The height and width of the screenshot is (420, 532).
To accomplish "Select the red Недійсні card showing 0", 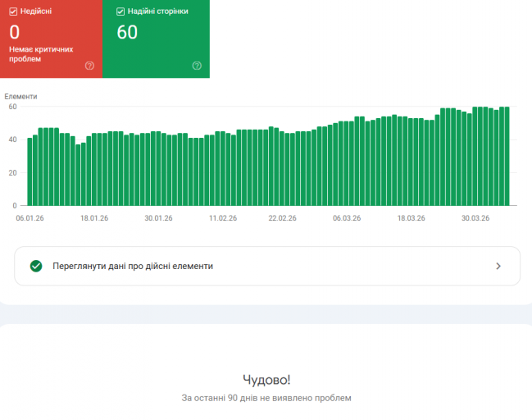I will (51, 39).
